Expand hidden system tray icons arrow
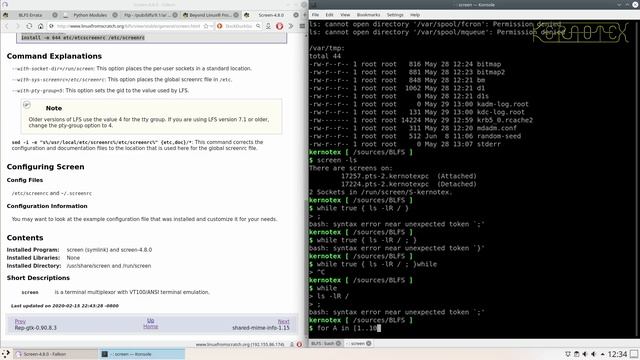This screenshot has height=360, width=640. coord(602,354)
